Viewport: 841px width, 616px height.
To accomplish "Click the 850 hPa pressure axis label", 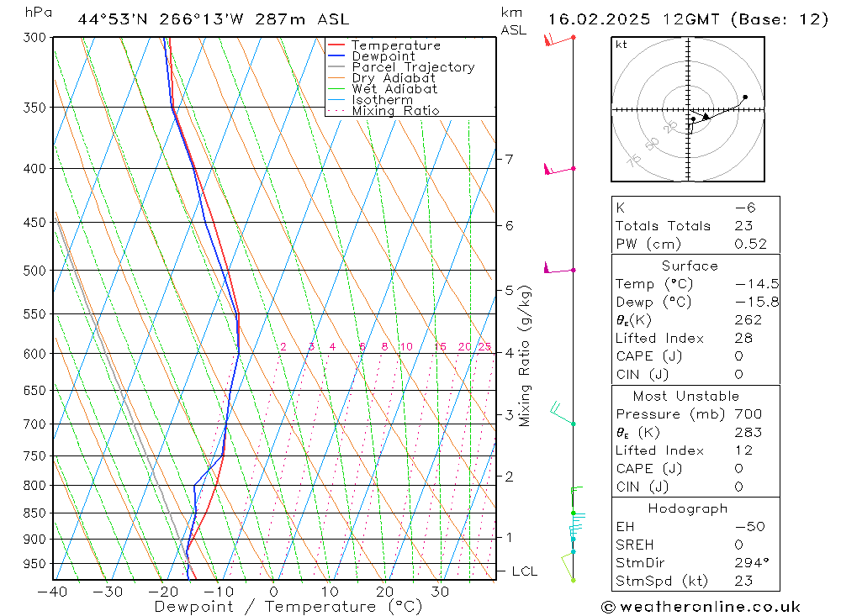I will (34, 513).
